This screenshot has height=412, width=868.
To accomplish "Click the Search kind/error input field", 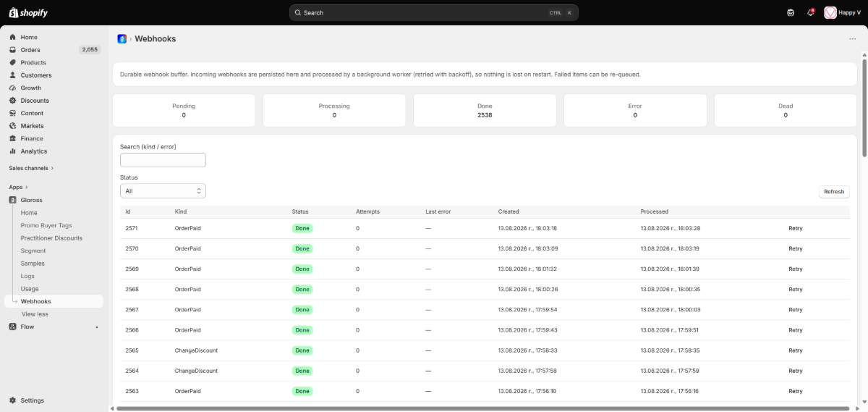I will (163, 160).
